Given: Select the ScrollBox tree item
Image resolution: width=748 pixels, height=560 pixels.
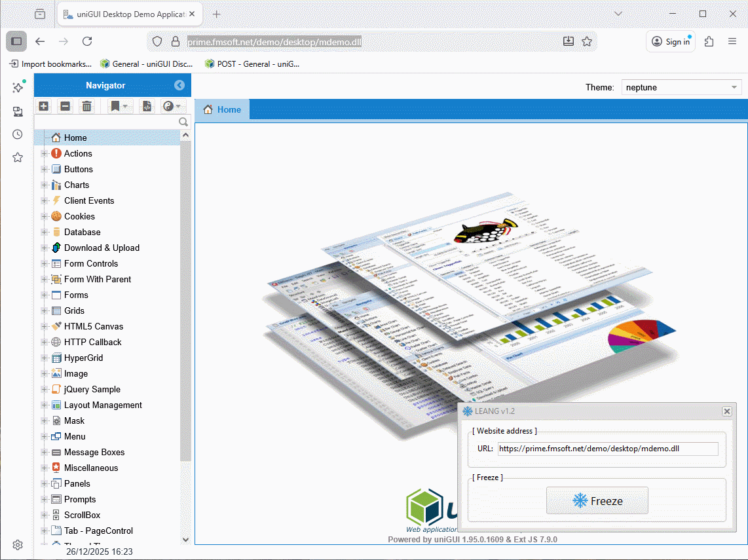Looking at the screenshot, I should point(107,515).
